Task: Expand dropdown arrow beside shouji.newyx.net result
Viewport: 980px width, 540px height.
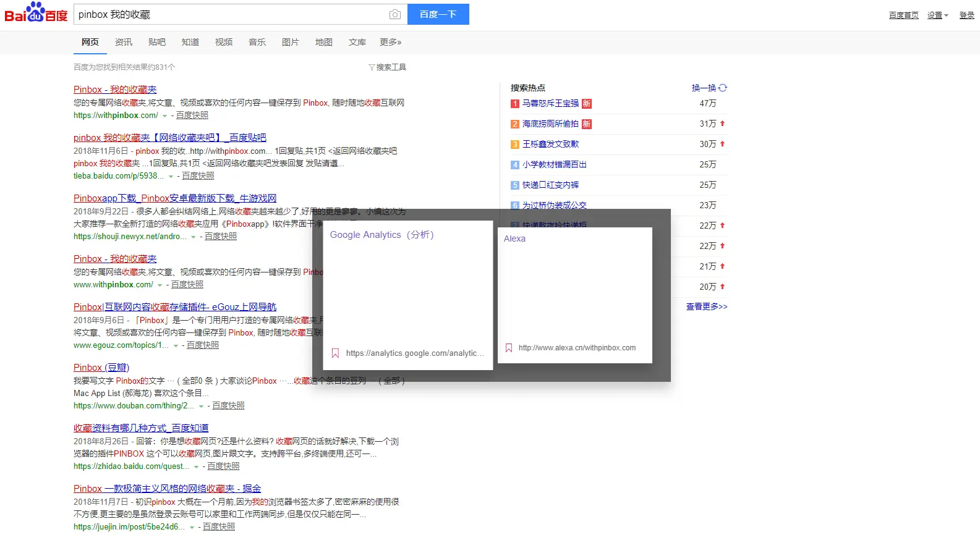Action: 194,237
